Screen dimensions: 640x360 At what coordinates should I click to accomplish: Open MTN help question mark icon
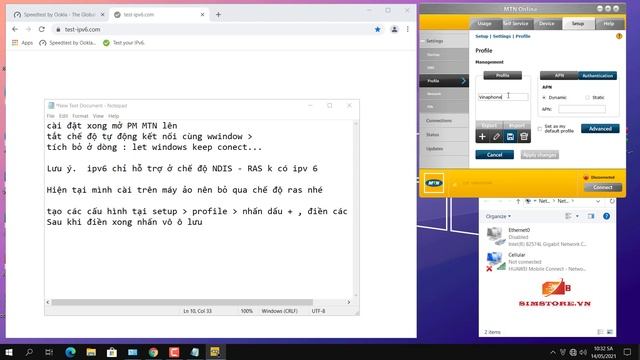(x=619, y=36)
